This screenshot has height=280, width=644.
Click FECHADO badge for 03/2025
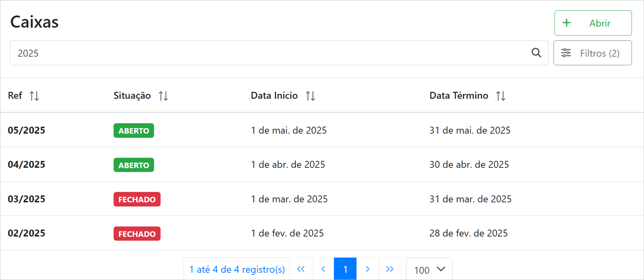click(137, 199)
